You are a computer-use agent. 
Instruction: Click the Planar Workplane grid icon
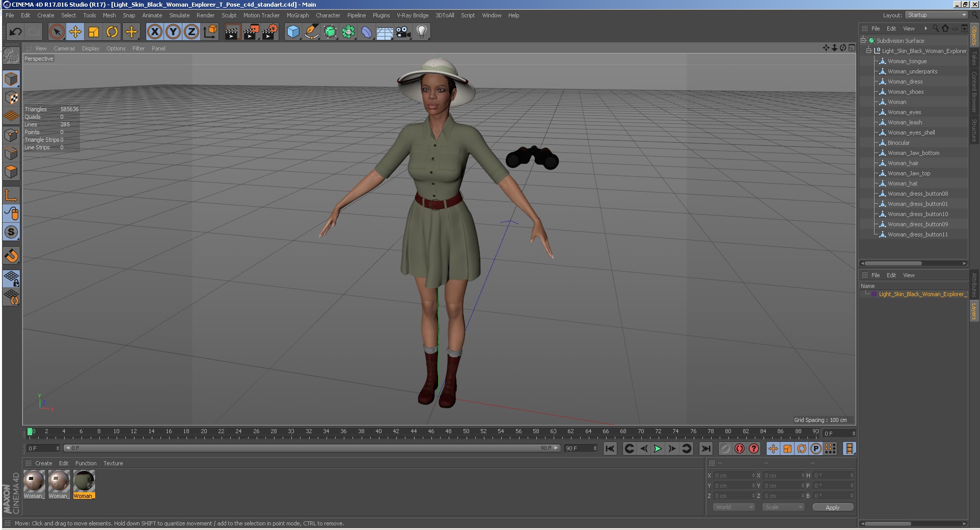pyautogui.click(x=11, y=297)
